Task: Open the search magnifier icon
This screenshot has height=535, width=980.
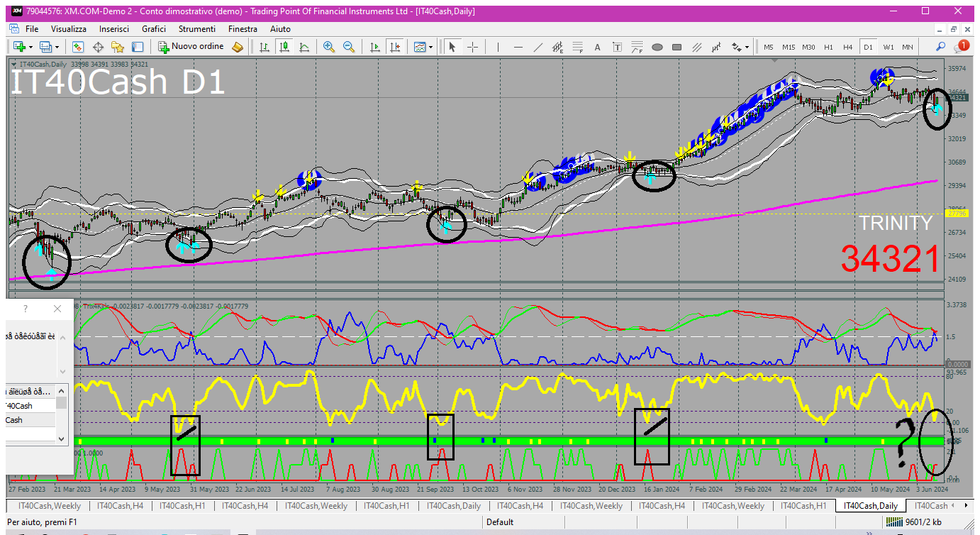Action: click(x=941, y=47)
